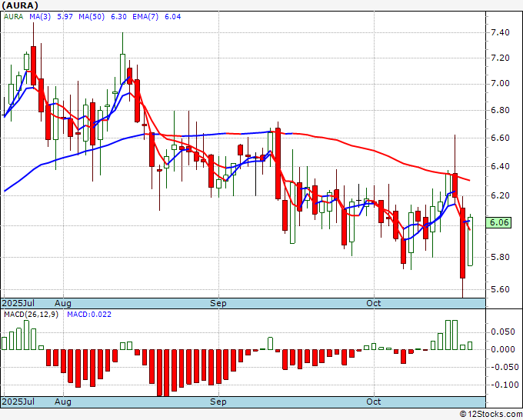
Task: Click the last green candlestick near 6.06
Action: pos(470,242)
